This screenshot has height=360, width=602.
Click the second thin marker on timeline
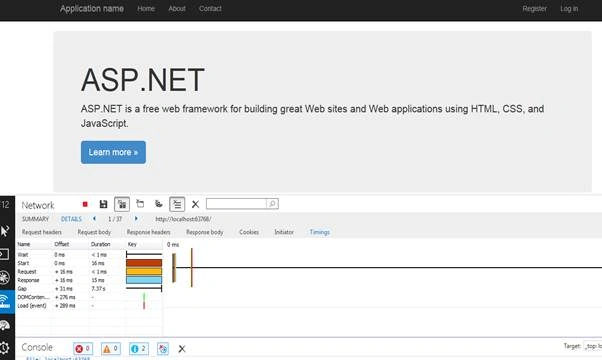pyautogui.click(x=192, y=268)
